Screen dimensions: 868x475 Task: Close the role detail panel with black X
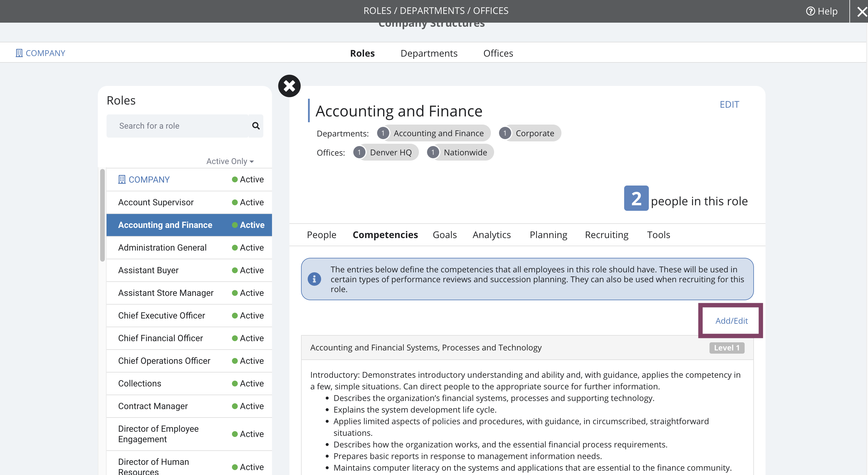point(289,86)
